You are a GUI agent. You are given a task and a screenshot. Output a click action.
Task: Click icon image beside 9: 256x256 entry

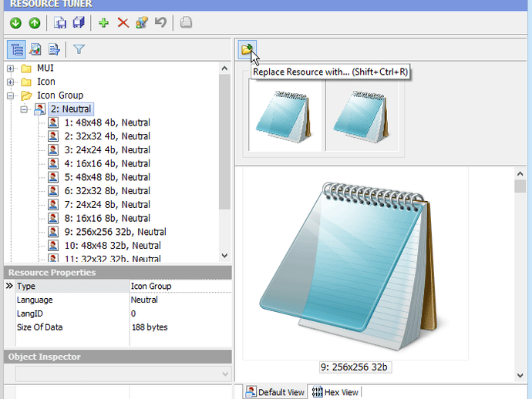(x=53, y=232)
